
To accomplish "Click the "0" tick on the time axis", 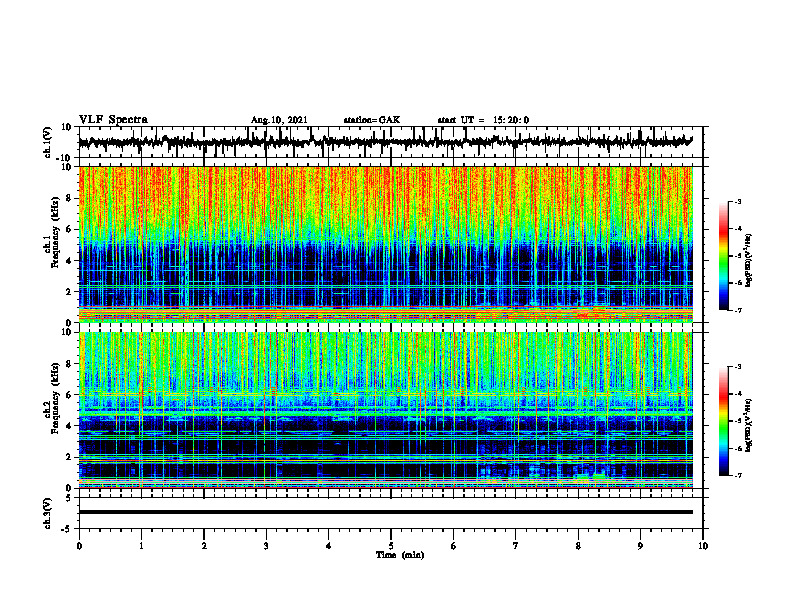I will [79, 546].
